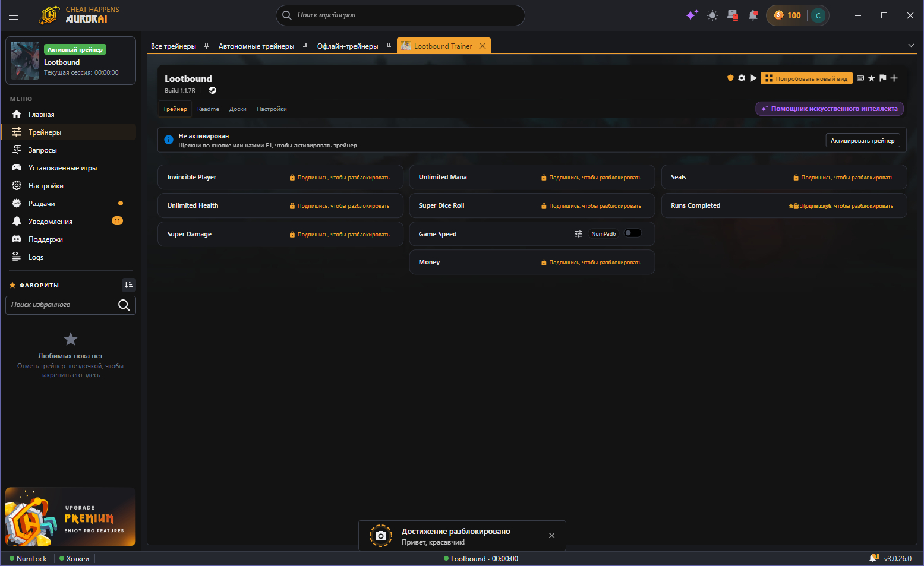
Task: Click subscribe-to-unlock link for Unlimited Mana
Action: 591,178
